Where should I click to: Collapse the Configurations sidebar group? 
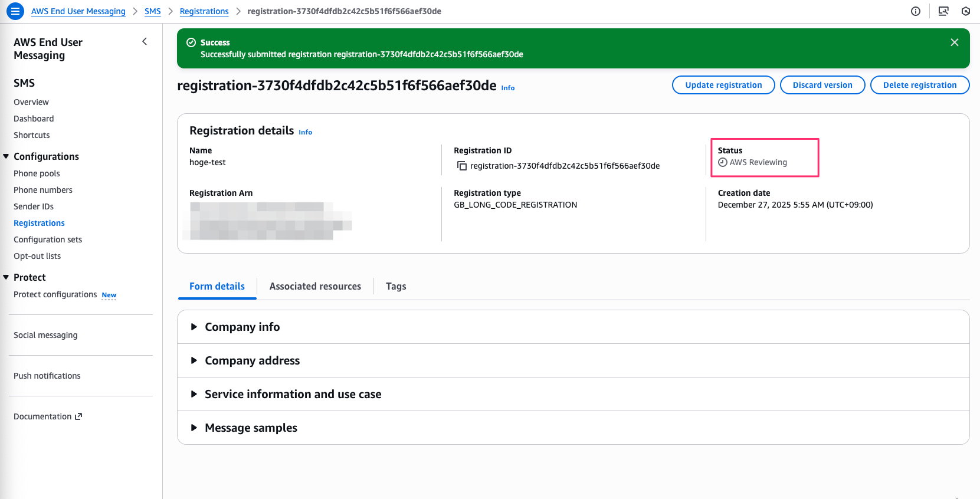(6, 156)
